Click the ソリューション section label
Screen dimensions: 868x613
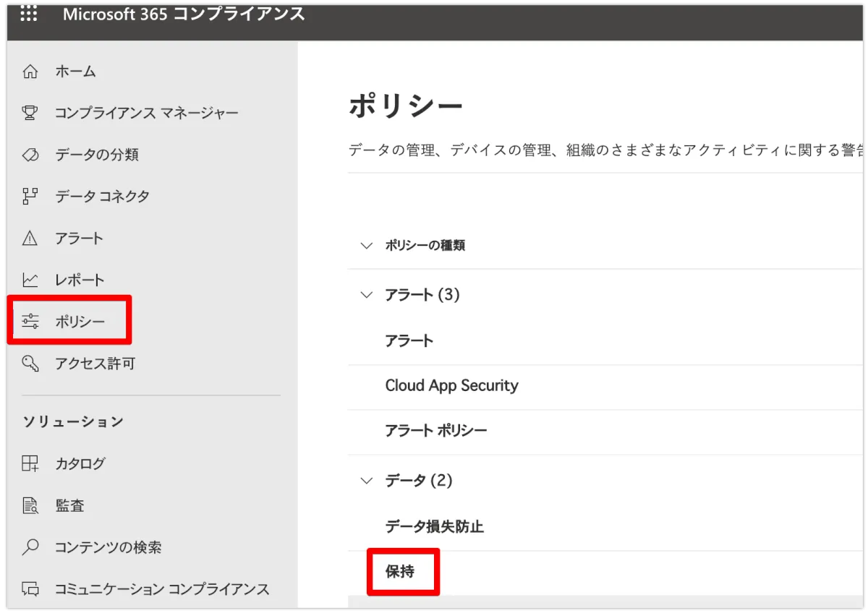pyautogui.click(x=73, y=421)
